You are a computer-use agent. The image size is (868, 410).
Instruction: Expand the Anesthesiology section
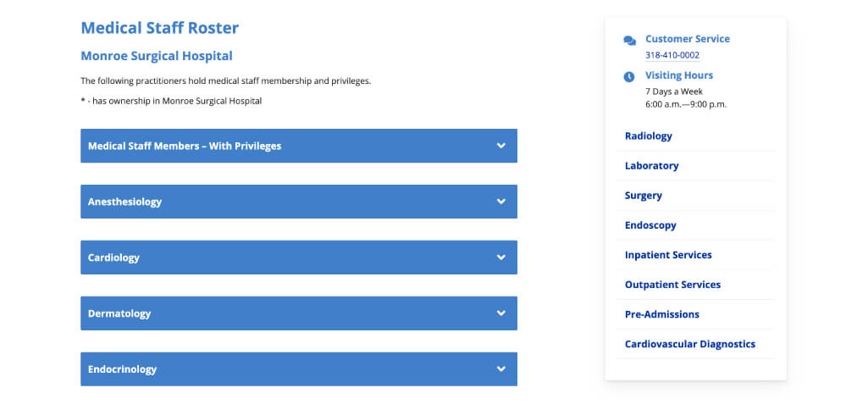click(x=125, y=202)
